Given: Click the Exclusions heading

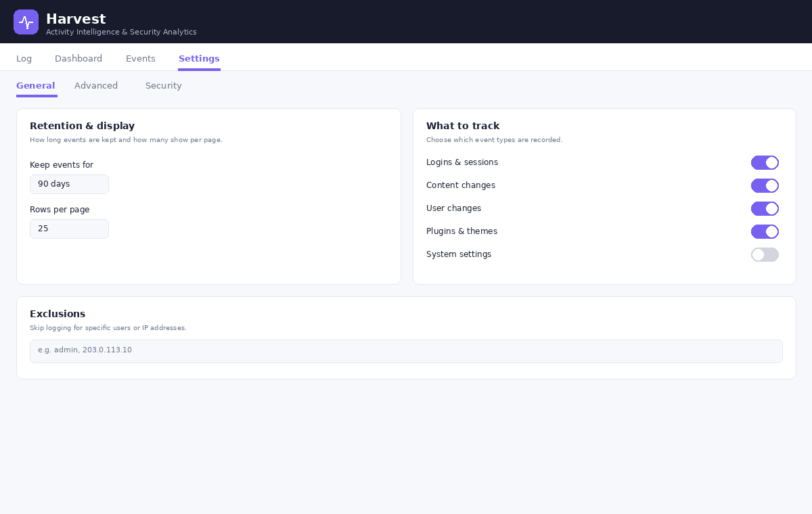Looking at the screenshot, I should click(x=58, y=314).
